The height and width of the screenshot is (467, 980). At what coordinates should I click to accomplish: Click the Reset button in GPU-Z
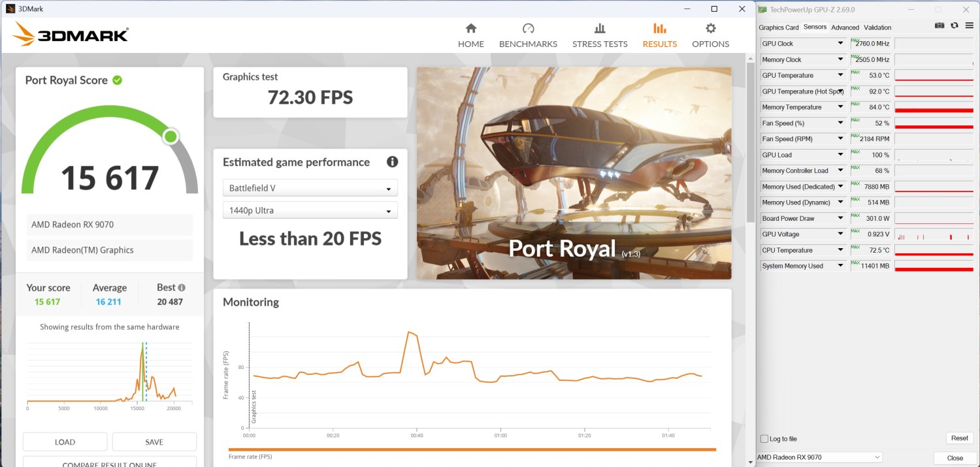(959, 438)
